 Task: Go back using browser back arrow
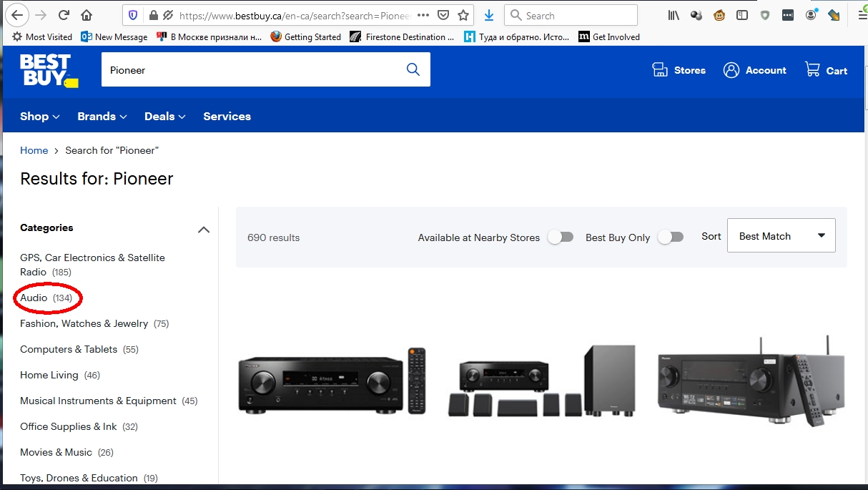pos(17,15)
